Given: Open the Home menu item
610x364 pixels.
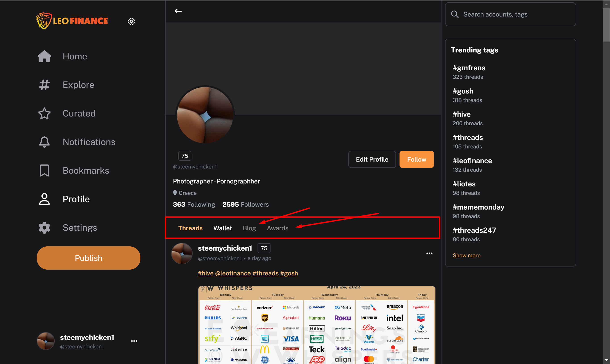Looking at the screenshot, I should (x=75, y=56).
